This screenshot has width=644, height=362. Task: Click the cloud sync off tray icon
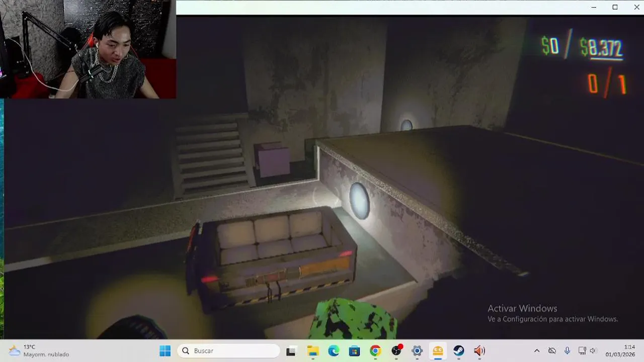pos(552,351)
